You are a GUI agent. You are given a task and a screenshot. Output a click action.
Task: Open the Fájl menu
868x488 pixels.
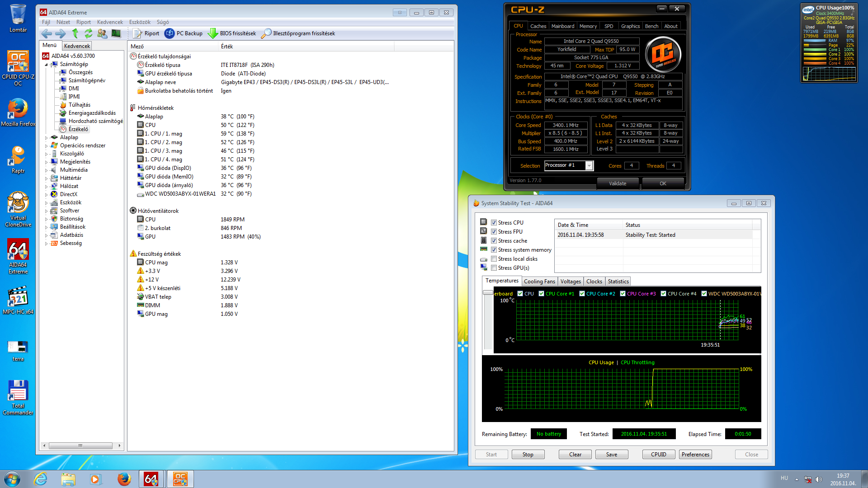point(46,22)
